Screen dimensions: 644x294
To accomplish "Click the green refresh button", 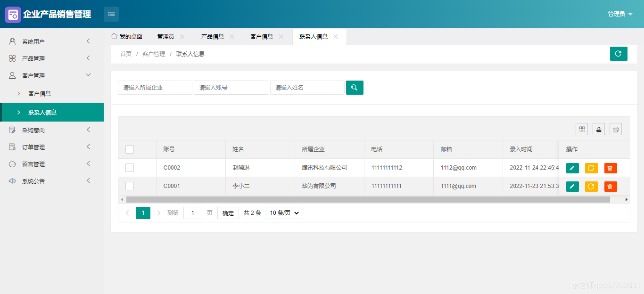I will tap(619, 54).
